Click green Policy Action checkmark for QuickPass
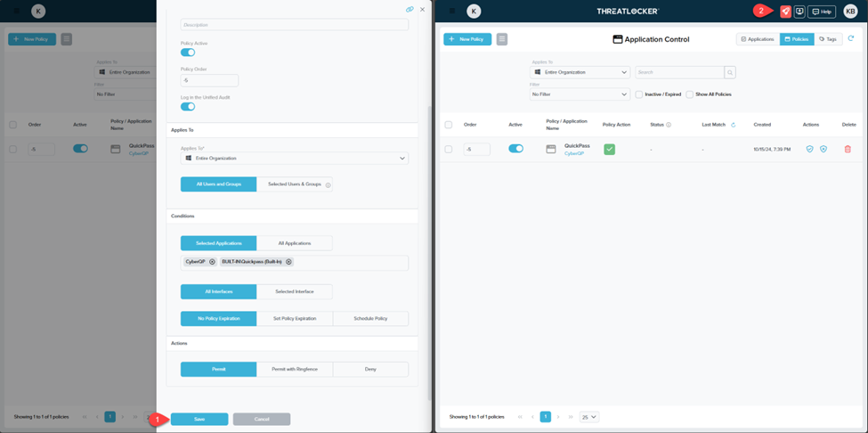868x433 pixels. (610, 149)
